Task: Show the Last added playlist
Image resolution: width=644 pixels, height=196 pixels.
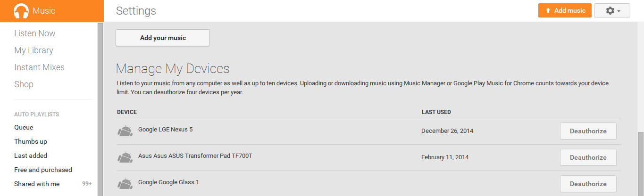Action: pos(31,155)
